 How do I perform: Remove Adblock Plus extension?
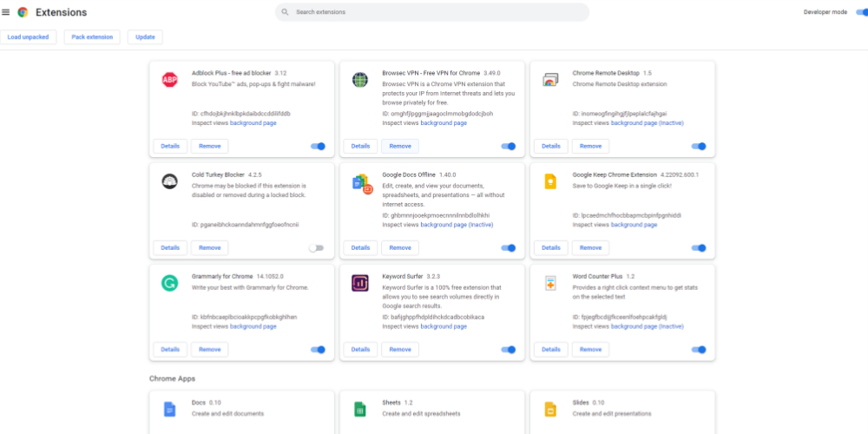tap(210, 146)
